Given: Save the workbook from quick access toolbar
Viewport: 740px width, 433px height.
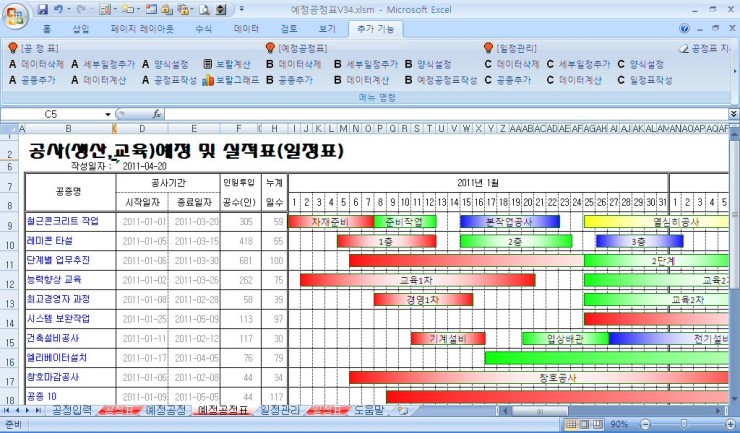Looking at the screenshot, I should [x=43, y=9].
